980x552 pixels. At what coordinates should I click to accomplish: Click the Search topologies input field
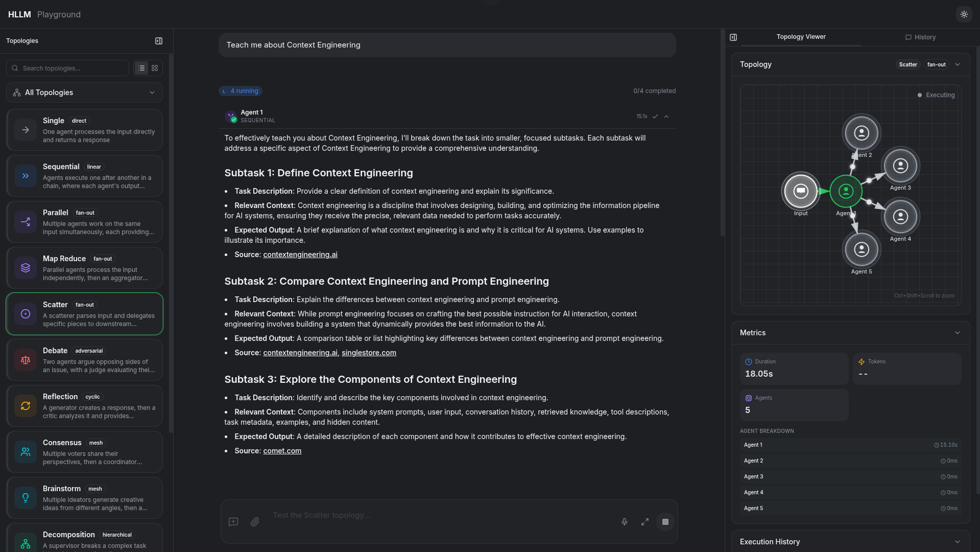click(x=71, y=68)
